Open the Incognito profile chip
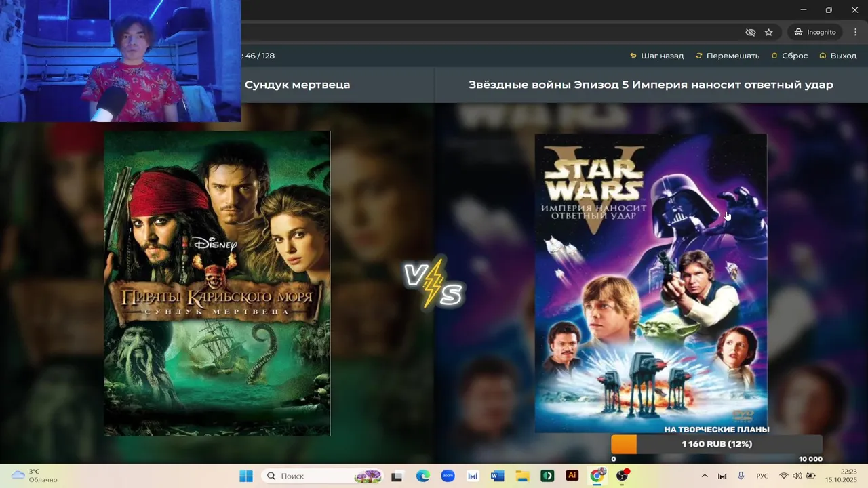This screenshot has height=488, width=868. tap(815, 32)
